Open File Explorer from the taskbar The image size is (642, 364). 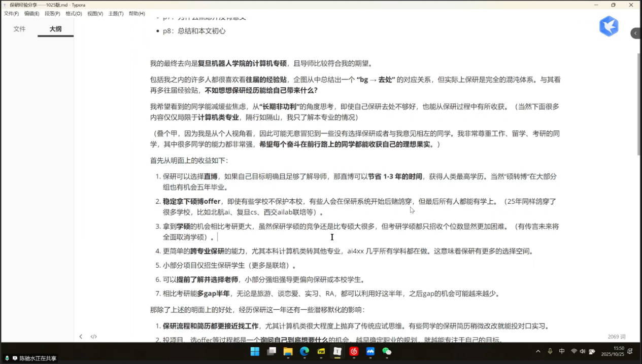pos(288,351)
